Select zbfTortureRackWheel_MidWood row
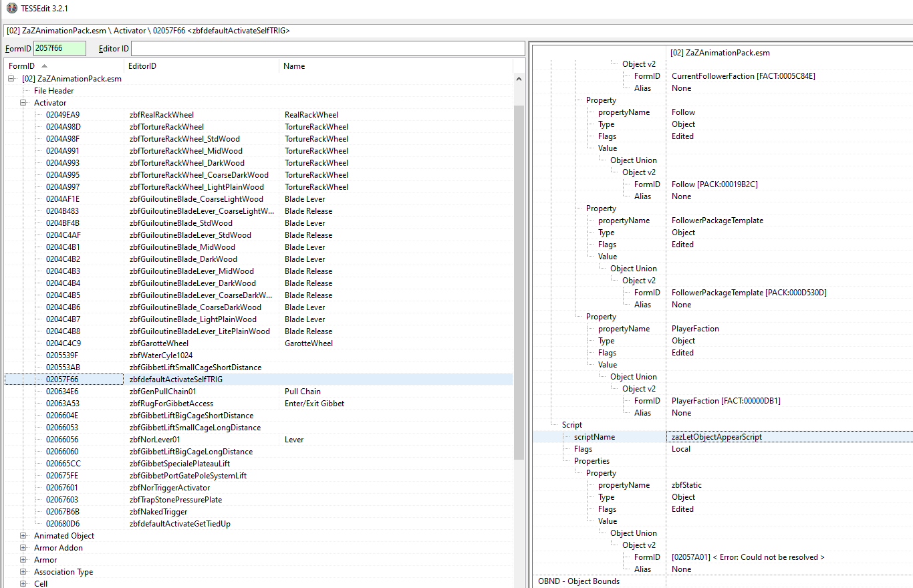The width and height of the screenshot is (913, 588). coord(259,151)
